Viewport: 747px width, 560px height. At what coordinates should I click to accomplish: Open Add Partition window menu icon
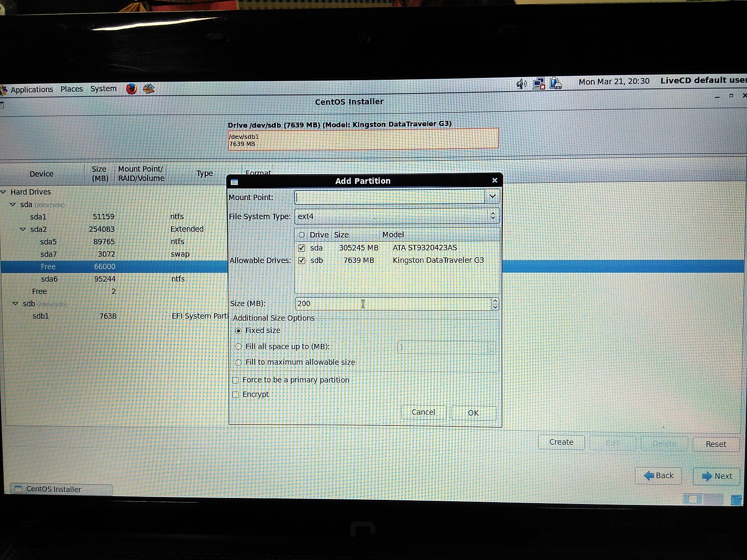click(234, 182)
